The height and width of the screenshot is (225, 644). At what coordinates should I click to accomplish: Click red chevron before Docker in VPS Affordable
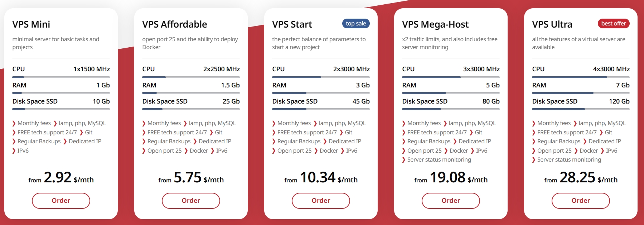coord(186,151)
